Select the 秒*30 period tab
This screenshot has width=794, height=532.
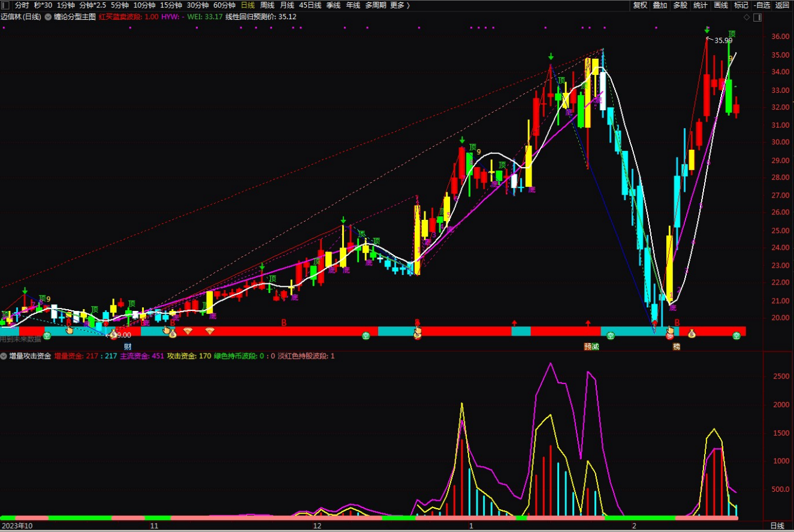(43, 5)
